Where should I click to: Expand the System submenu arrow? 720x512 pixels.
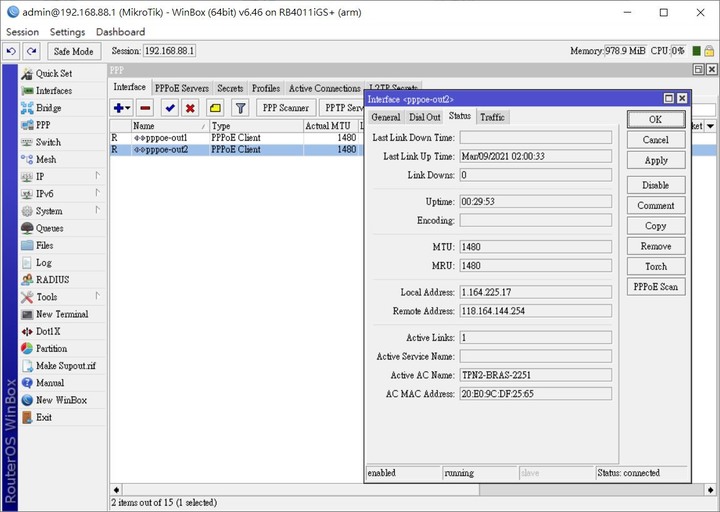click(97, 210)
